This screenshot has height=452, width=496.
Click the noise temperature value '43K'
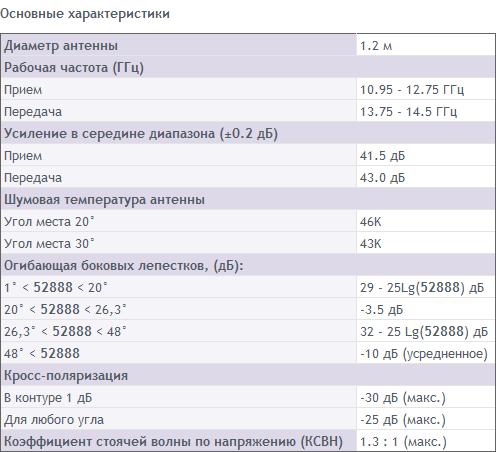370,244
